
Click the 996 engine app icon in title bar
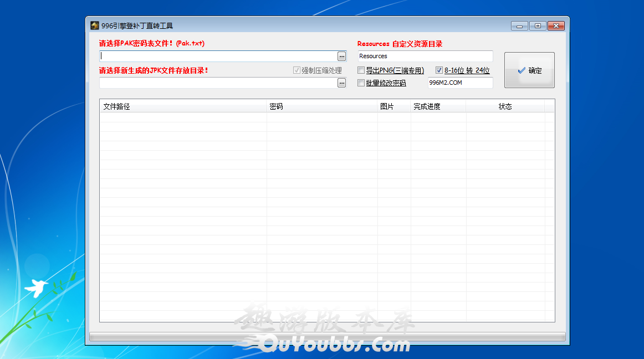point(95,25)
